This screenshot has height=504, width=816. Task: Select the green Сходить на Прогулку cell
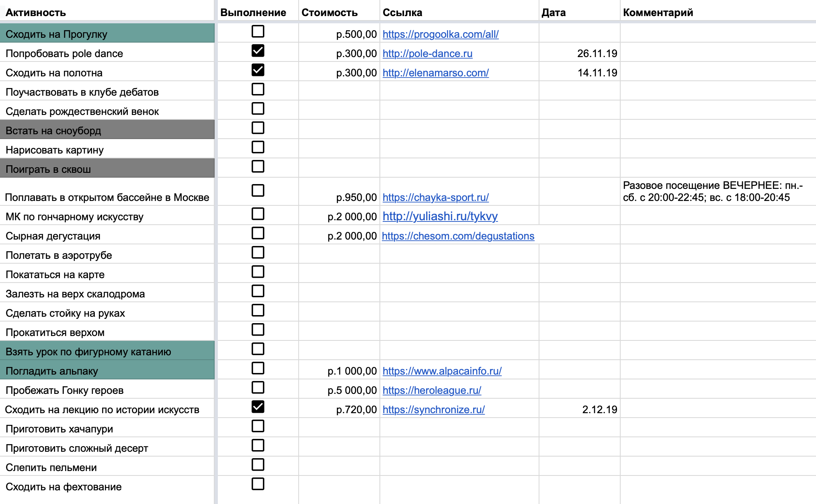point(107,33)
